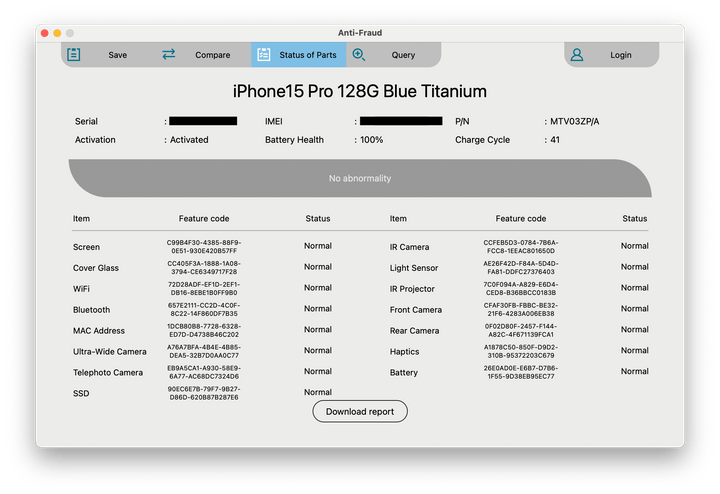Click the Status of Parts checklist icon
The height and width of the screenshot is (494, 720).
coord(264,54)
